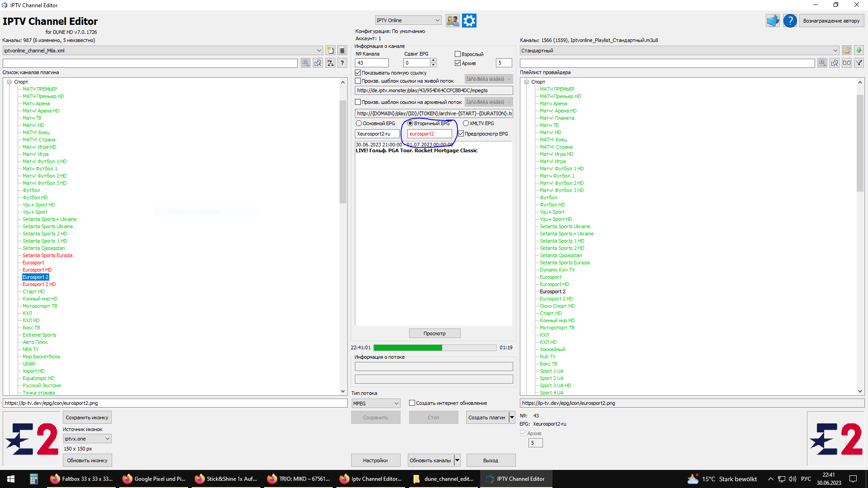Toggle Показывать полную ссылку checkbox
868x488 pixels.
coord(358,73)
